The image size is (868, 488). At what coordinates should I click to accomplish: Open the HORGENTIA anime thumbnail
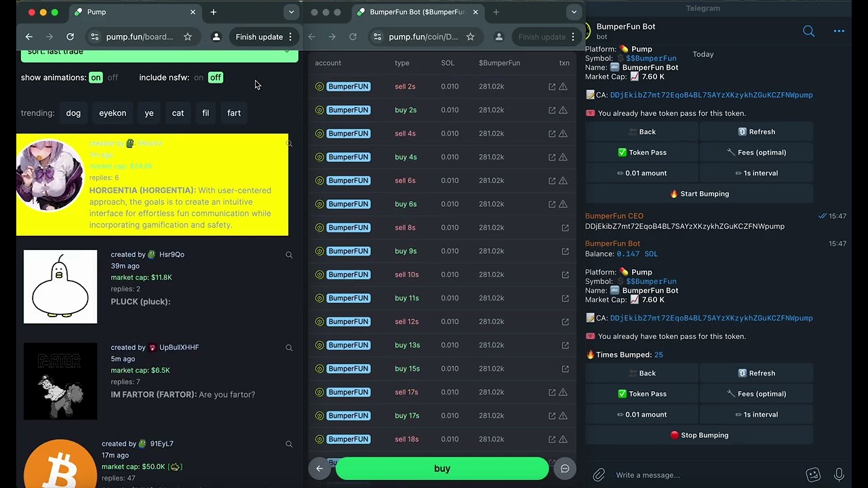point(49,176)
